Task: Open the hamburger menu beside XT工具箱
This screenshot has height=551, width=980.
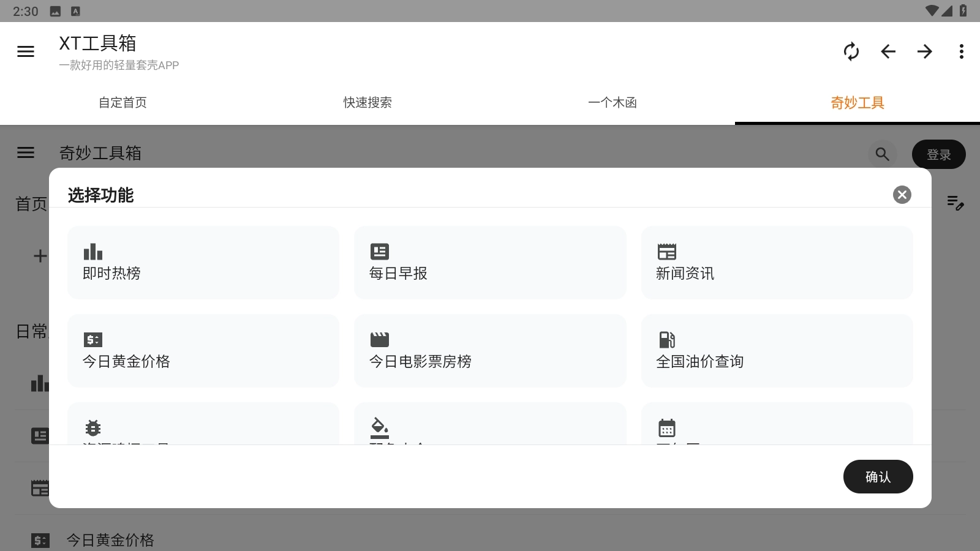Action: click(26, 51)
